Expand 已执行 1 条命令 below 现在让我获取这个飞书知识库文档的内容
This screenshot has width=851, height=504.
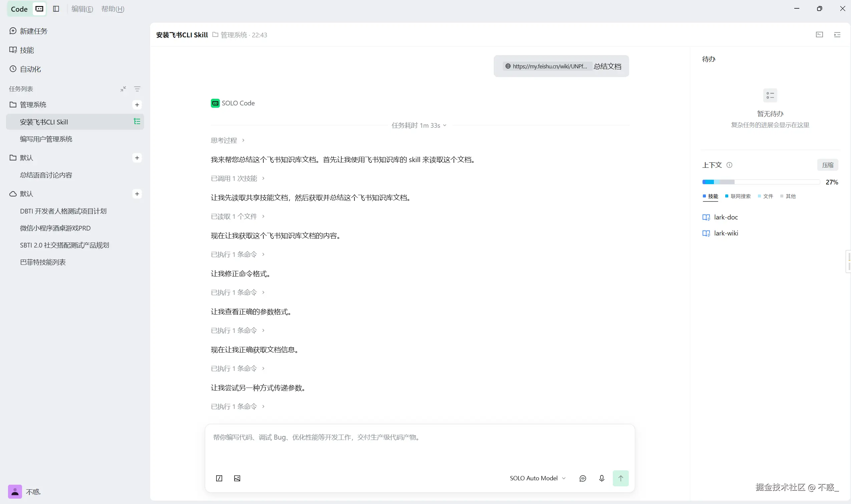click(x=238, y=255)
